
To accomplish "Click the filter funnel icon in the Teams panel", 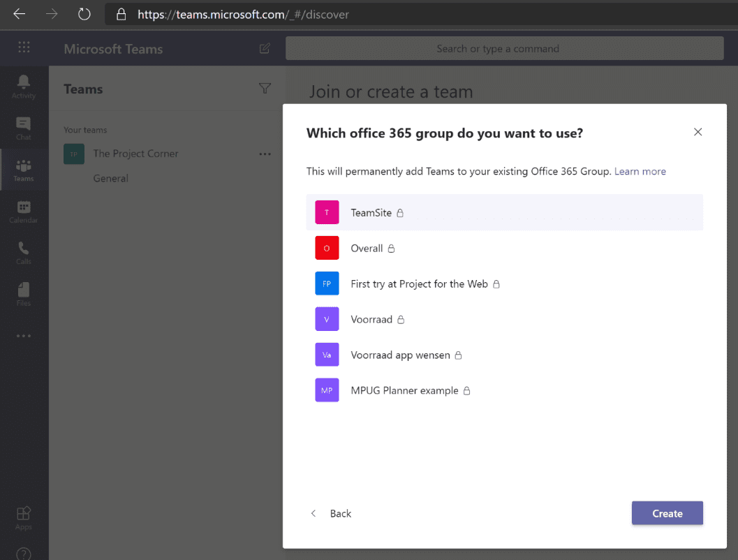I will (x=265, y=89).
